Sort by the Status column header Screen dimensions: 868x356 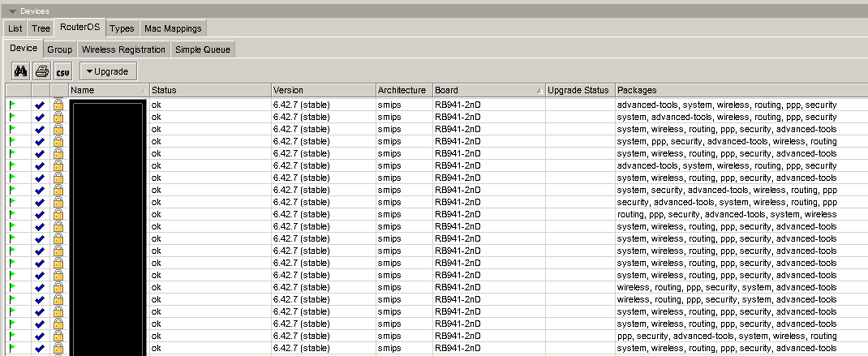point(210,90)
